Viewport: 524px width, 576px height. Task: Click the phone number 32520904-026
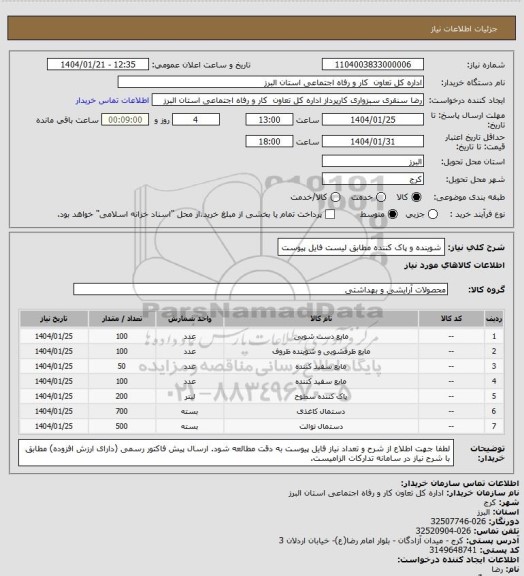point(444,531)
